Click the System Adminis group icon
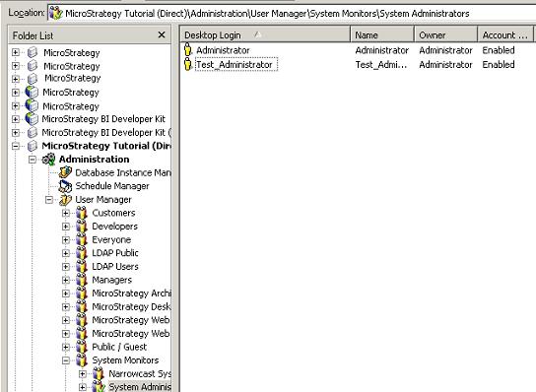Screen dimensions: 536x392 [x=99, y=386]
